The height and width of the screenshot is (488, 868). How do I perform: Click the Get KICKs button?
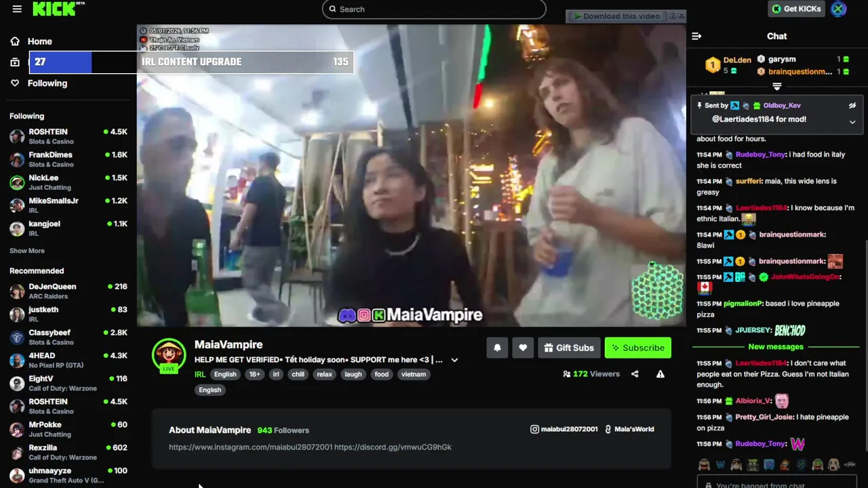797,9
